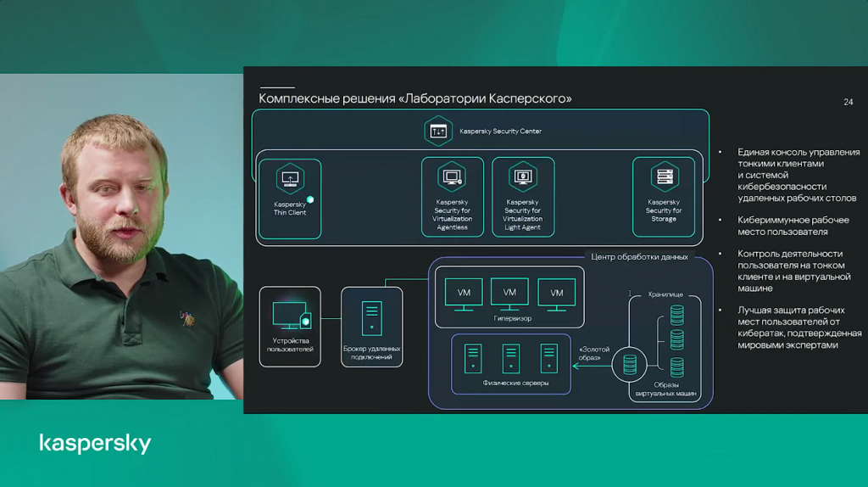Click the speaker video thumbnail
Image resolution: width=868 pixels, height=487 pixels.
pos(121,236)
